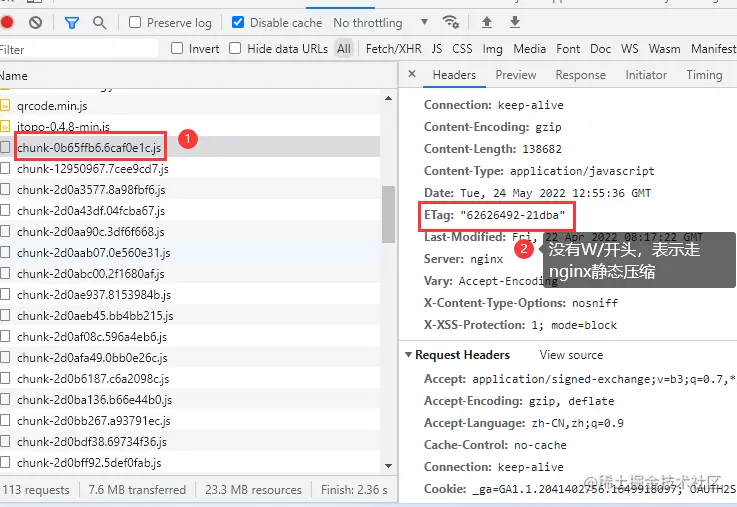Click the import HAR upload arrow
The width and height of the screenshot is (737, 507).
(x=487, y=22)
